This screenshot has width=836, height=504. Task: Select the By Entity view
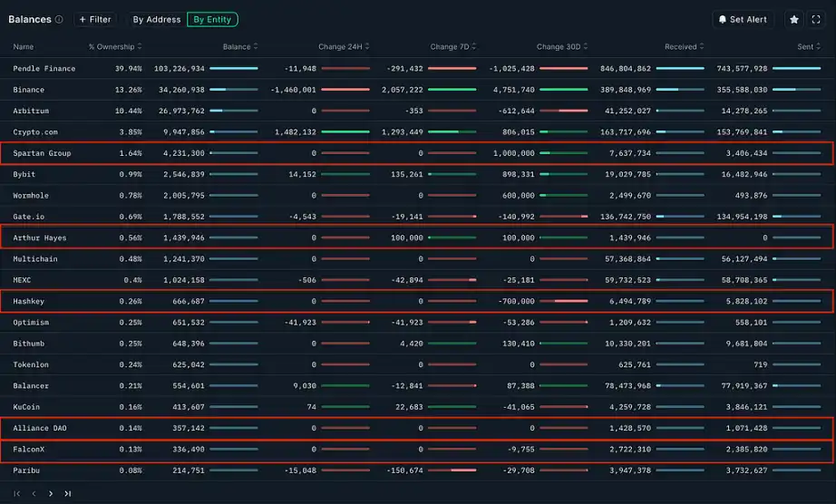[x=212, y=19]
